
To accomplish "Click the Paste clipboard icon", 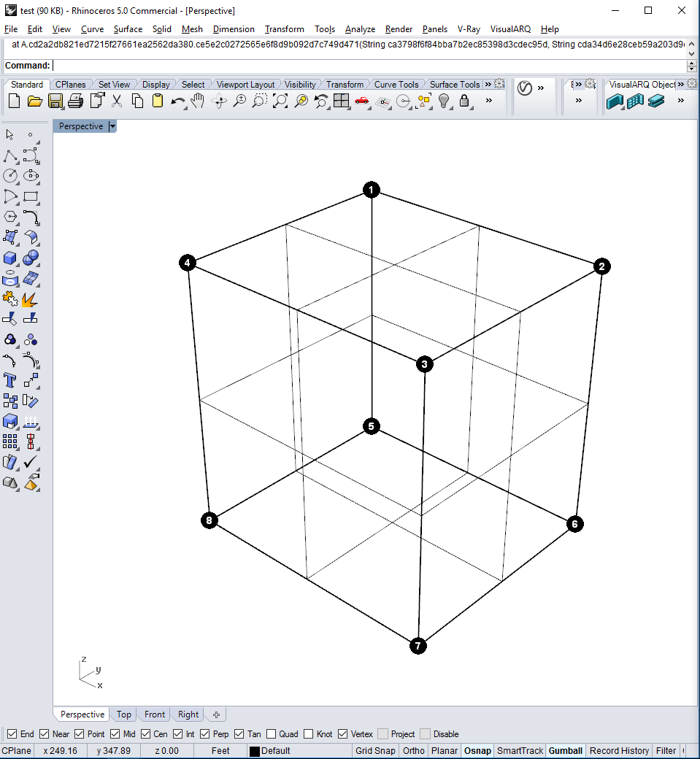I will [x=158, y=101].
